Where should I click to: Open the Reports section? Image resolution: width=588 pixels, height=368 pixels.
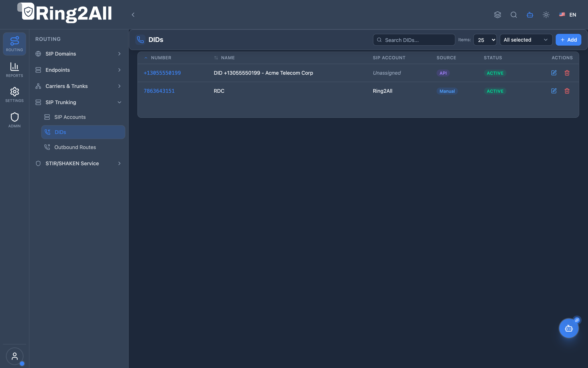[14, 70]
